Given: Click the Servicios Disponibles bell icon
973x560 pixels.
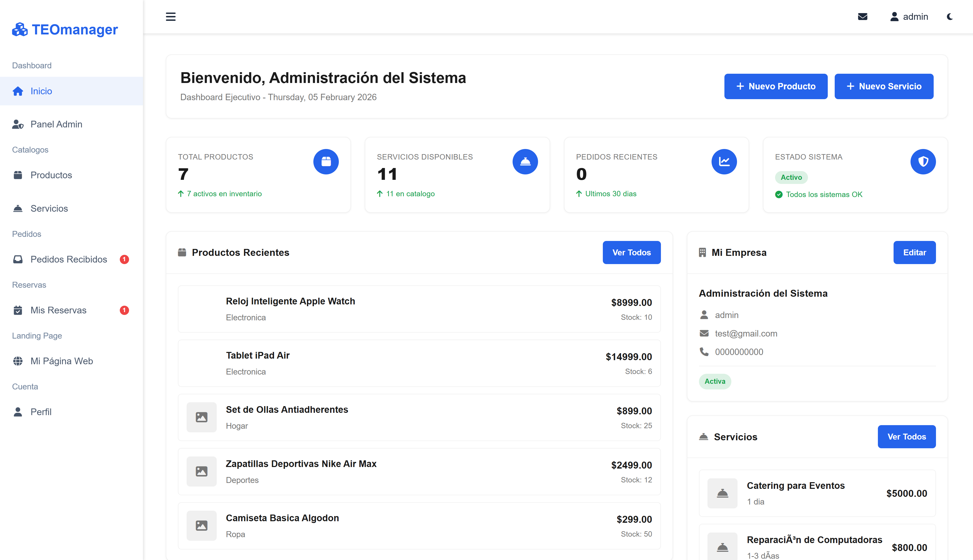Looking at the screenshot, I should coord(525,162).
